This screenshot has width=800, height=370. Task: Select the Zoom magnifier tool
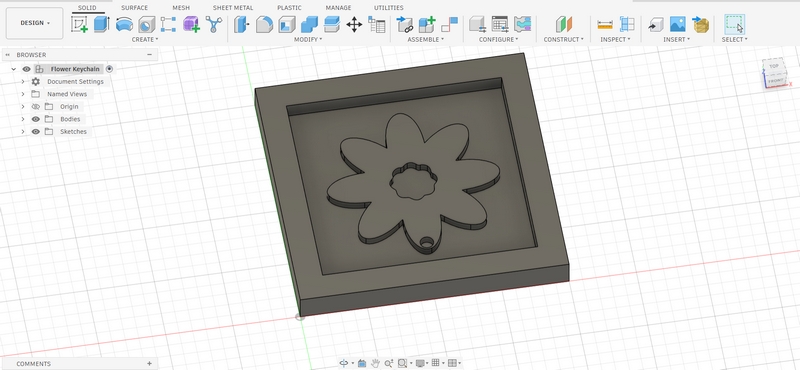(x=389, y=363)
